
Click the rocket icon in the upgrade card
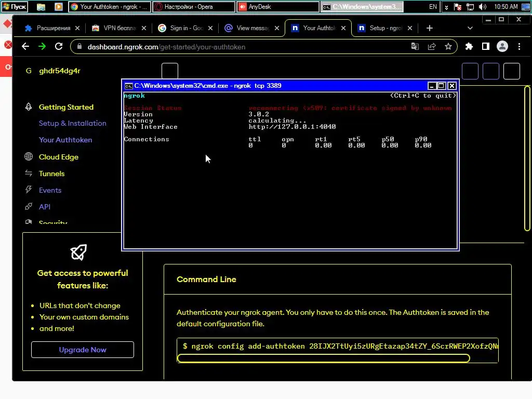tap(78, 252)
